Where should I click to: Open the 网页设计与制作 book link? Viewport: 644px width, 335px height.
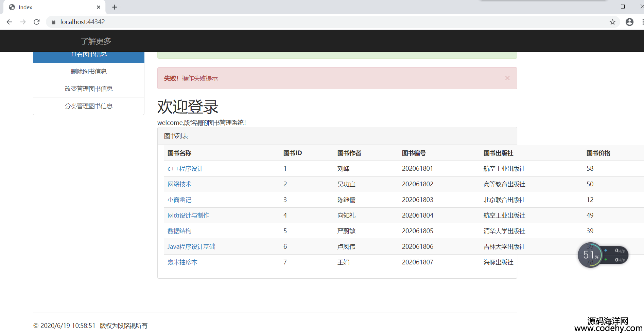pyautogui.click(x=188, y=216)
